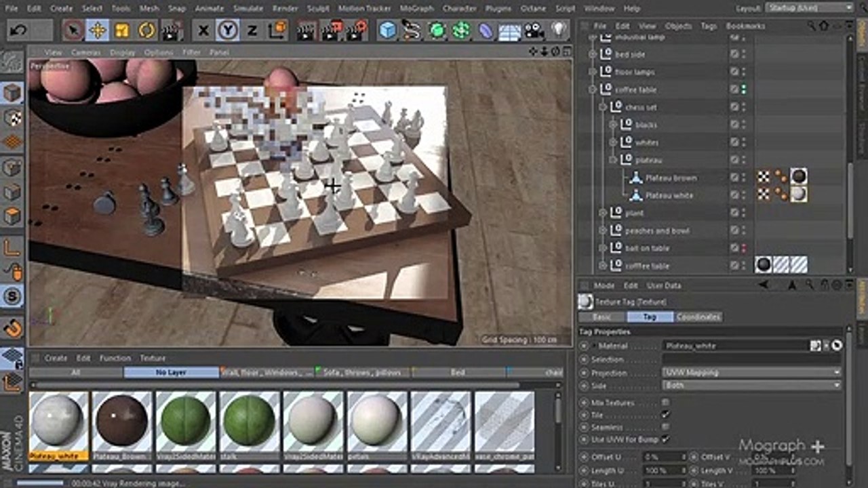Open Object Manager Tags menu
Screen dimensions: 868x488
pyautogui.click(x=709, y=26)
